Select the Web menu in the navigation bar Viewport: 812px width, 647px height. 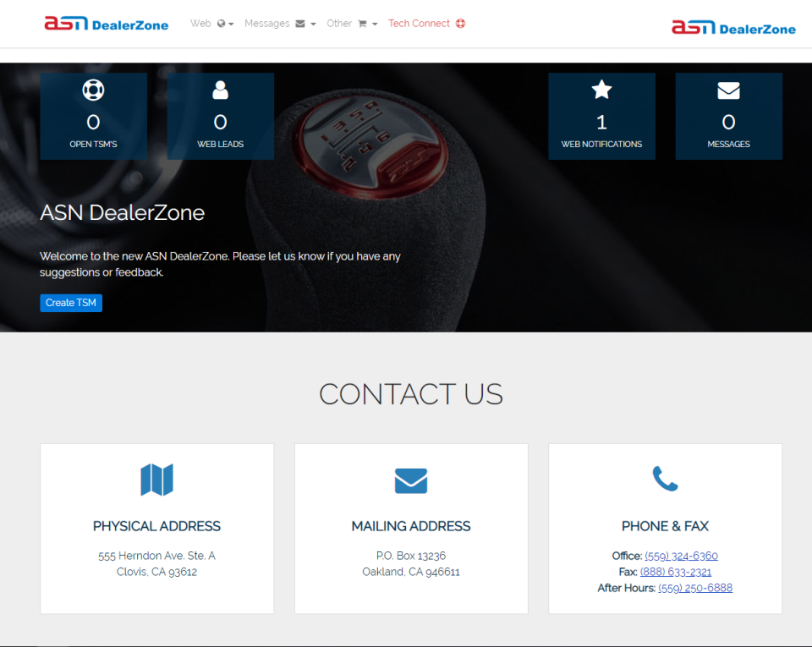coord(200,24)
